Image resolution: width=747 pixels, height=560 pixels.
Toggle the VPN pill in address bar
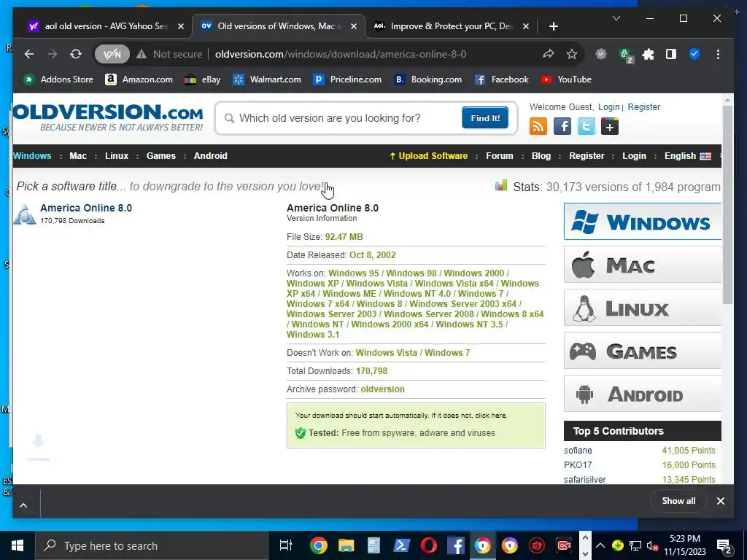[x=112, y=54]
